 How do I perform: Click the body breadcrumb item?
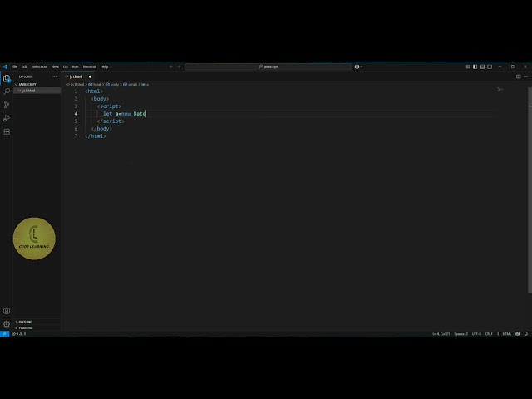coord(115,85)
